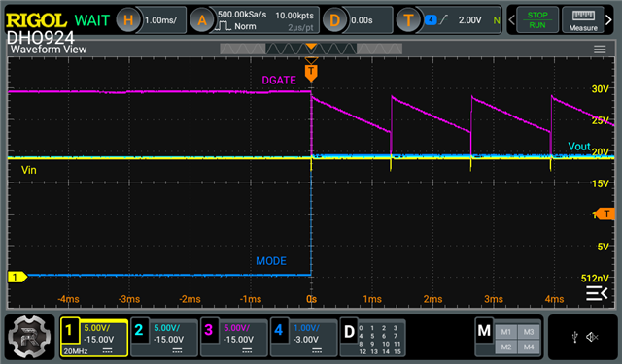Toggle the muted speaker beeper icon
The width and height of the screenshot is (622, 364).
tap(592, 337)
